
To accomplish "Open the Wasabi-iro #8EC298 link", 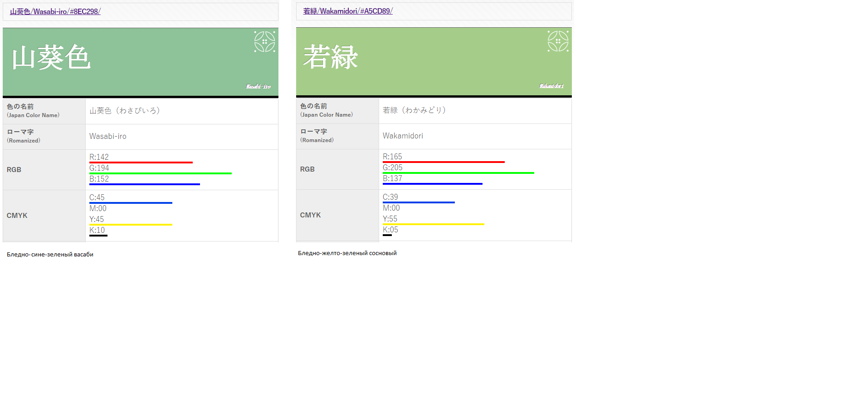I will click(55, 11).
